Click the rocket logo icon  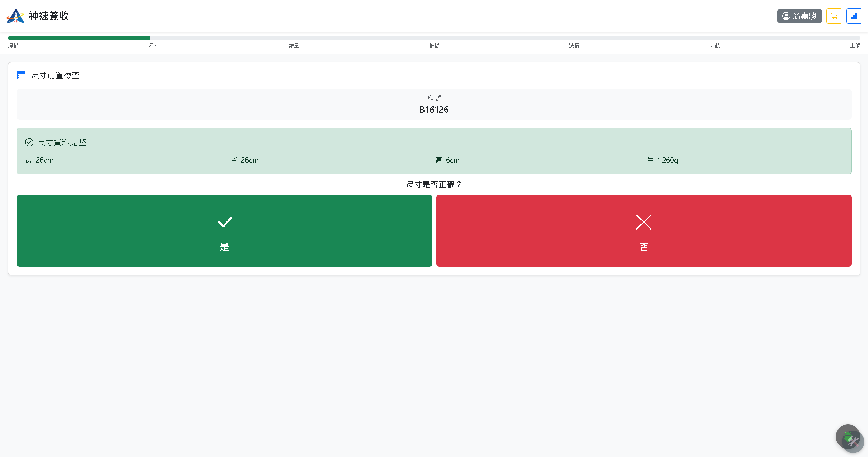[15, 16]
